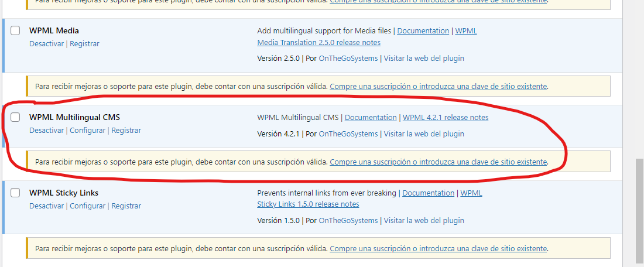Click the Versión 4.2.1 text

(279, 134)
